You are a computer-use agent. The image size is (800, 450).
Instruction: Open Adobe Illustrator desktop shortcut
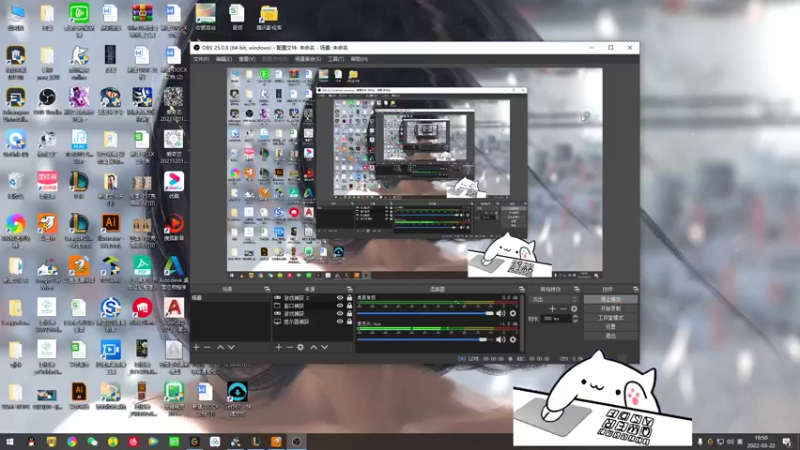click(110, 230)
